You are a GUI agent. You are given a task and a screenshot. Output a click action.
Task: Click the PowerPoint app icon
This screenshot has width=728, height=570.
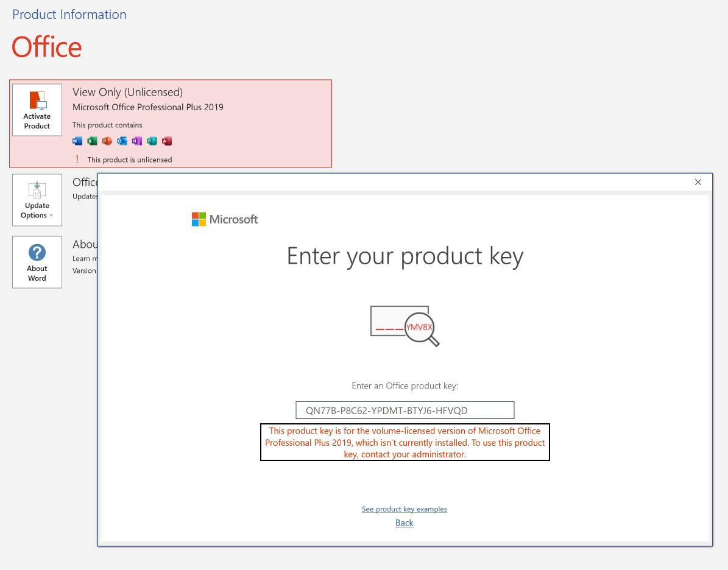(x=107, y=141)
